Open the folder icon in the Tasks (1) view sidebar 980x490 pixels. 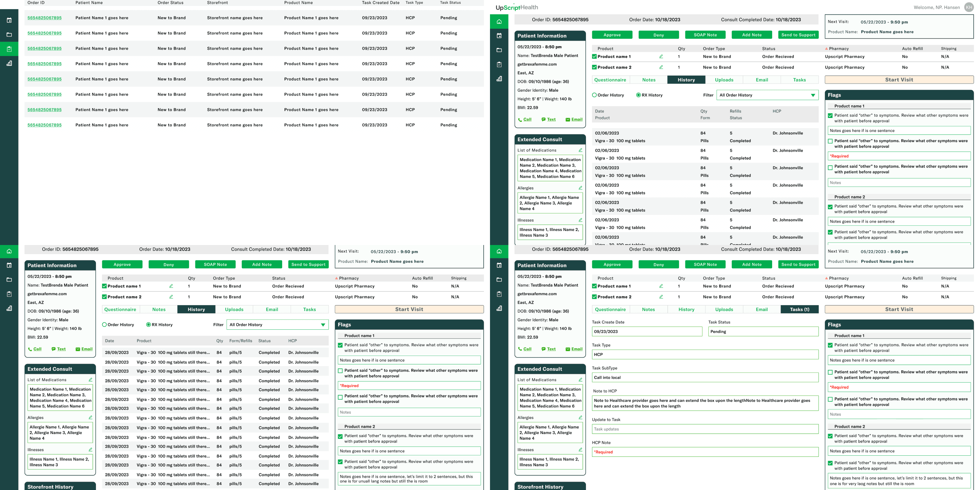(x=499, y=280)
